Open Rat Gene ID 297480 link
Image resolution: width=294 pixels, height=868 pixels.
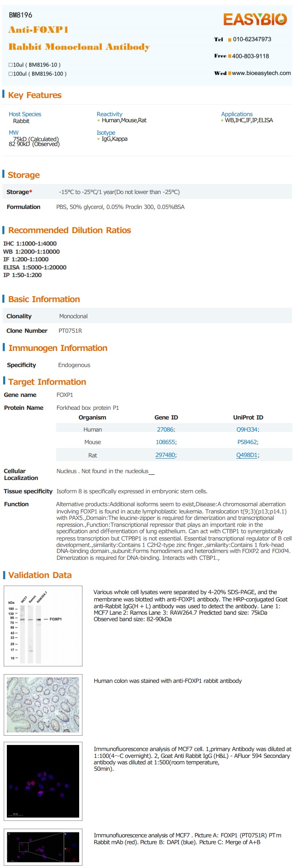tap(165, 455)
